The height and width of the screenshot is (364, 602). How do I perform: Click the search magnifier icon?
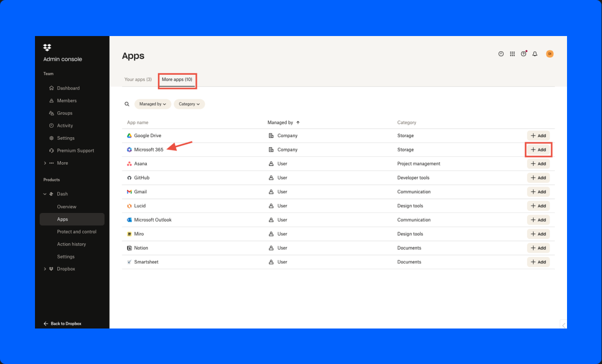coord(127,104)
